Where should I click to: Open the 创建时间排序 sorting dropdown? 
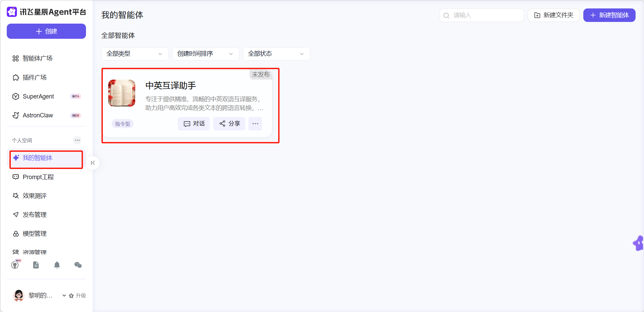pyautogui.click(x=205, y=54)
